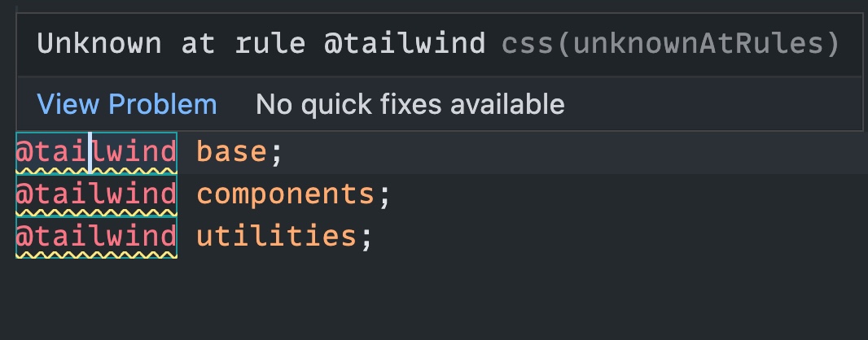The image size is (868, 340).
Task: Click the 'unknownAtRules' code in parentheses
Action: coord(698,43)
